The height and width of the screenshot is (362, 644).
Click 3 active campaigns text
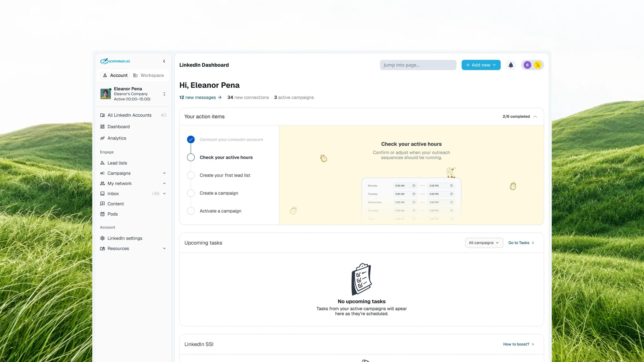294,97
